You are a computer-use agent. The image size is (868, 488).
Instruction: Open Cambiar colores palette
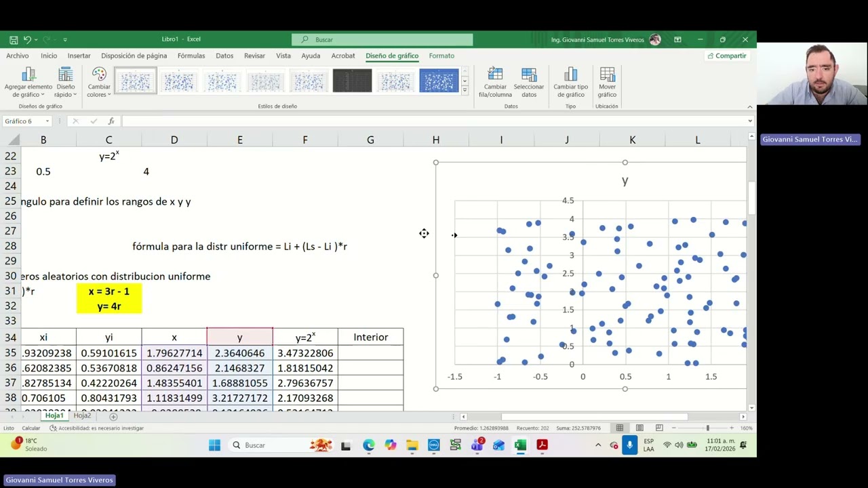coord(99,83)
